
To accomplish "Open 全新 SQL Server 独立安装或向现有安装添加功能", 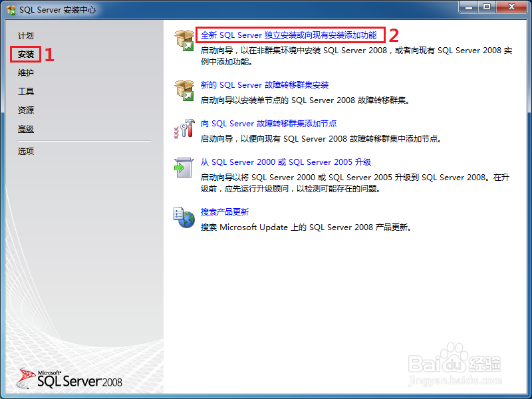I will (x=289, y=33).
